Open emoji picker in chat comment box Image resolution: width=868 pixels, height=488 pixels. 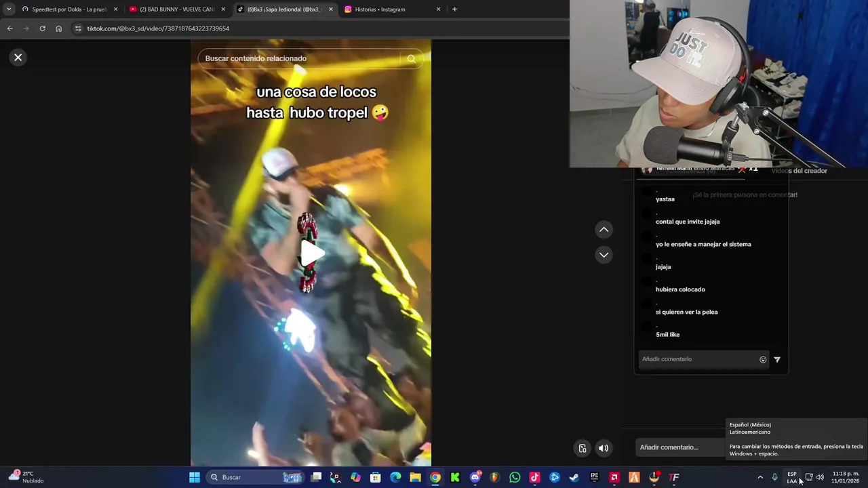pyautogui.click(x=763, y=360)
